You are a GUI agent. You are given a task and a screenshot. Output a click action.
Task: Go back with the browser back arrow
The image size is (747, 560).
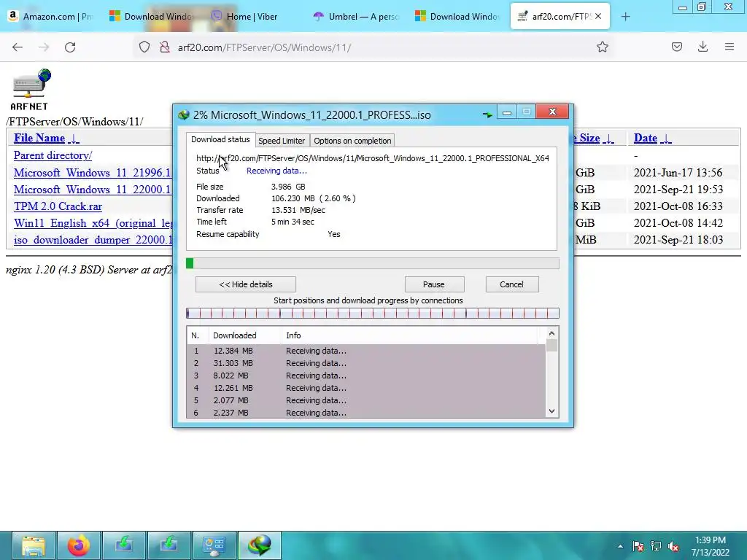[18, 47]
